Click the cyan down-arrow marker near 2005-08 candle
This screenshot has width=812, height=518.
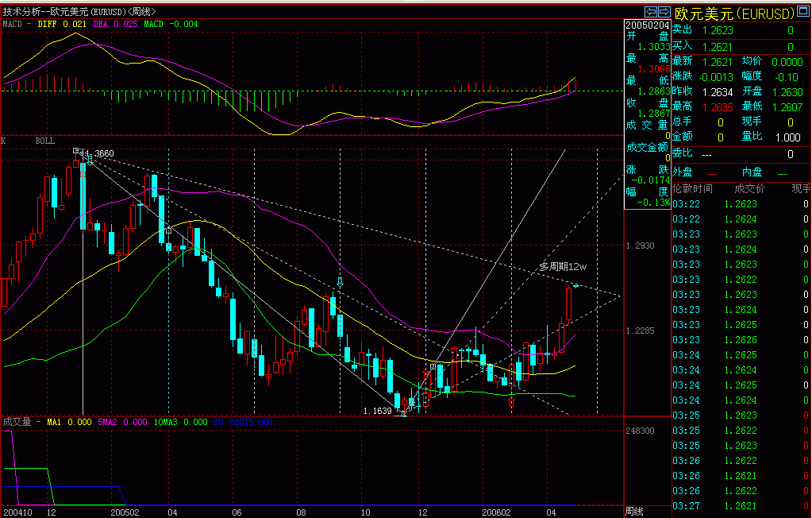click(340, 282)
